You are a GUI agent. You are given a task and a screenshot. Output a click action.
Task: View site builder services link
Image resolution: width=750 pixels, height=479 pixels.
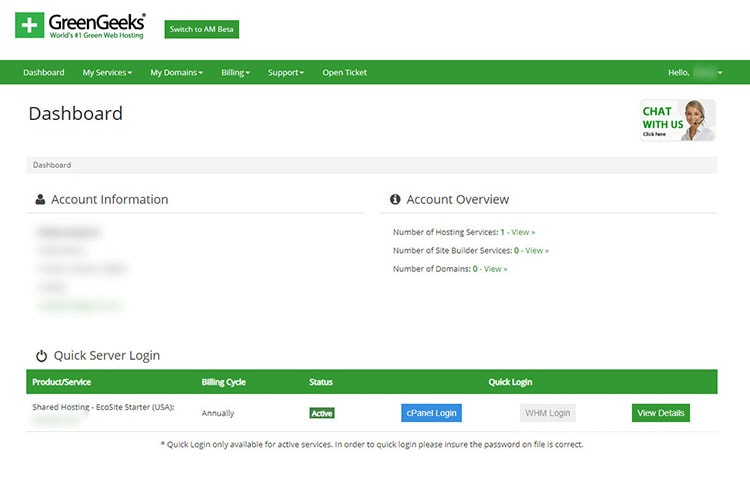pyautogui.click(x=537, y=250)
